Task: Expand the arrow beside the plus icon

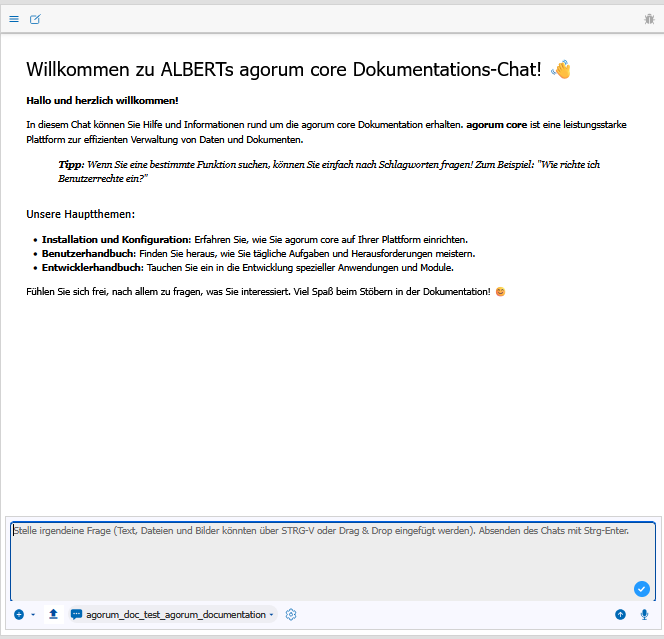Action: pos(33,615)
